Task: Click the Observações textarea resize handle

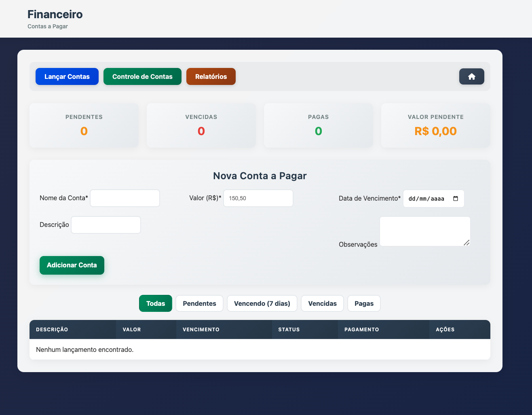Action: pos(467,243)
